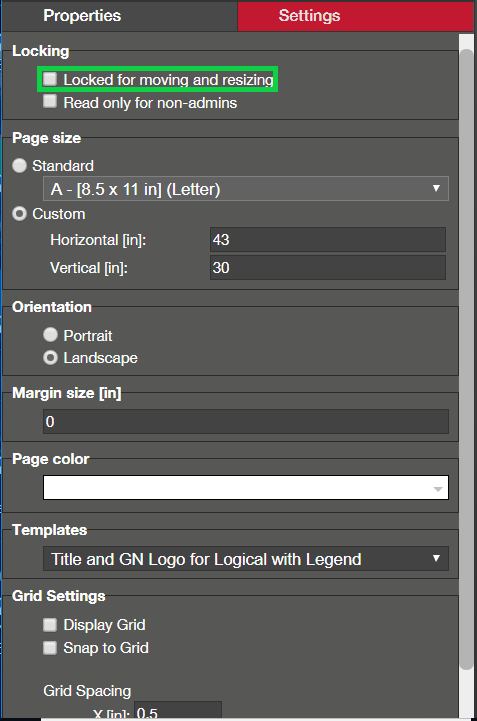Viewport: 477px width, 721px height.
Task: Check Read only for non-admins
Action: click(50, 102)
